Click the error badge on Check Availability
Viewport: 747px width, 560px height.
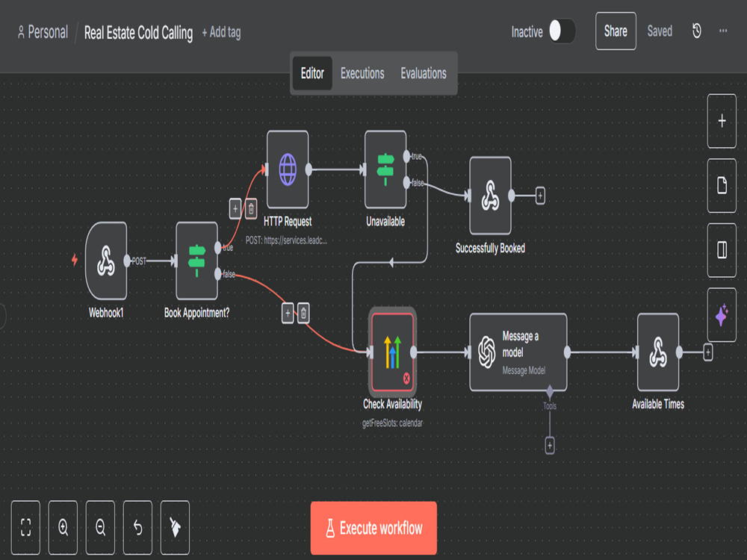[x=406, y=378]
